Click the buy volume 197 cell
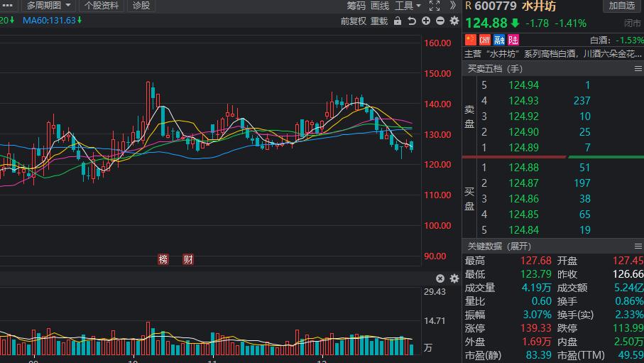The image size is (644, 363). 582,183
